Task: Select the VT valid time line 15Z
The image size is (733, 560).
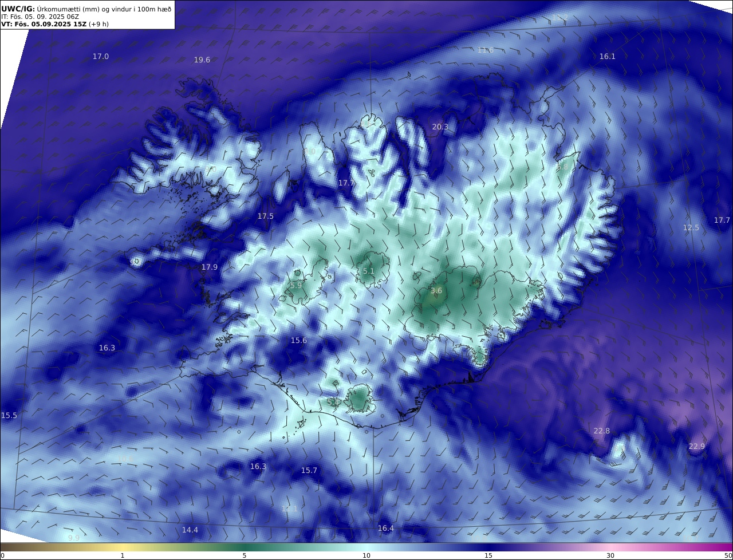Action: click(55, 24)
